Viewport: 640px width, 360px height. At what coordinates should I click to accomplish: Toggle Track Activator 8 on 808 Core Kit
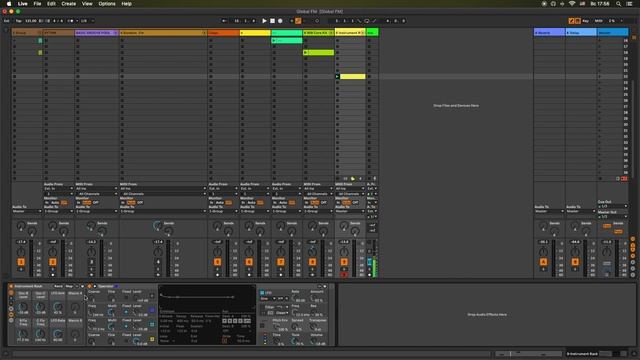312,262
